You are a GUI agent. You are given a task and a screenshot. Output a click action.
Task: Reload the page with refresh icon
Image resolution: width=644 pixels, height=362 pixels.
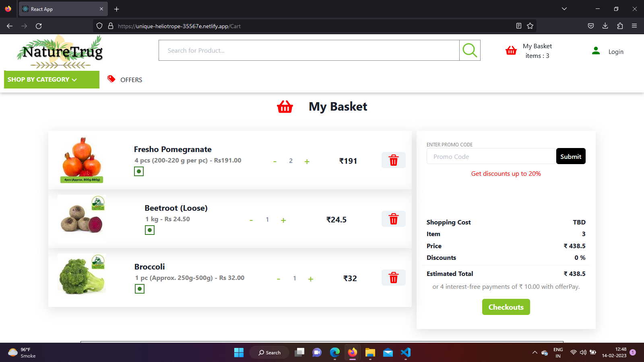click(39, 26)
